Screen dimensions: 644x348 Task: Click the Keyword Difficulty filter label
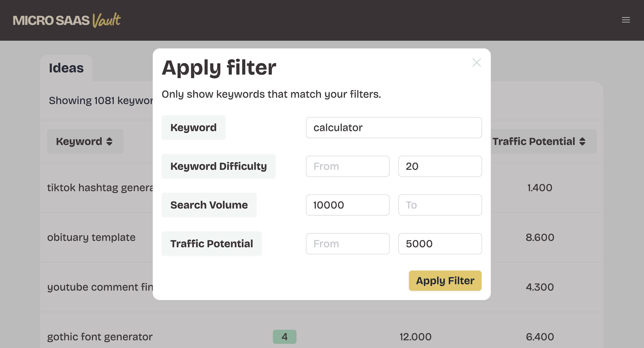click(x=218, y=166)
